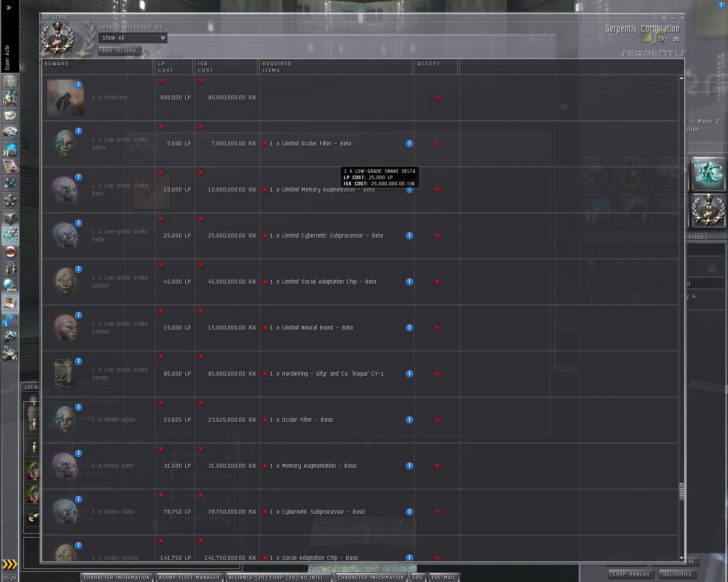Select the '1 x Vindicator' reward text

coord(110,98)
